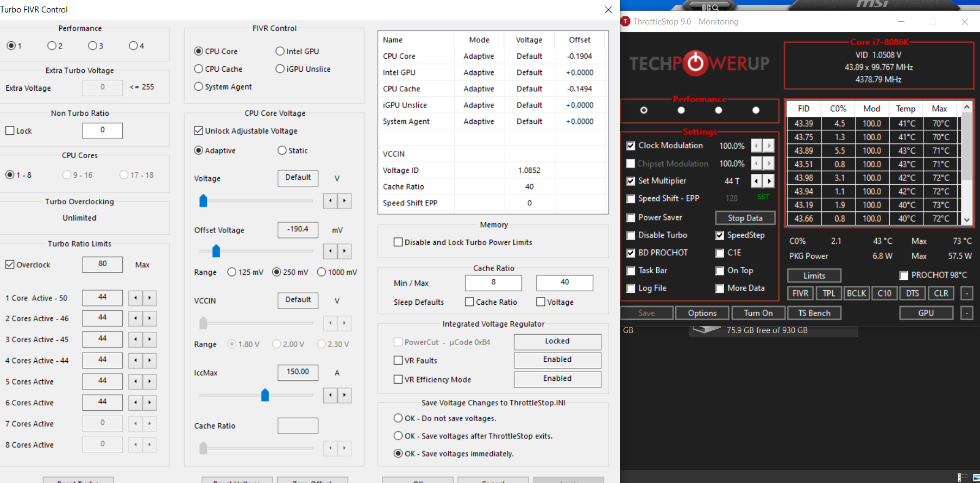Viewport: 980px width, 483px height.
Task: Click the Turn On button
Action: [x=758, y=313]
